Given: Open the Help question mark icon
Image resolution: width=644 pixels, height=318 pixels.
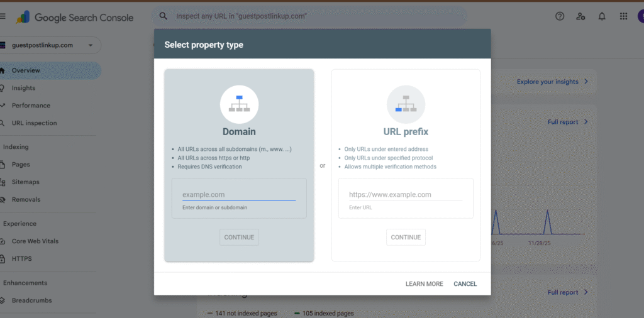Looking at the screenshot, I should 560,16.
